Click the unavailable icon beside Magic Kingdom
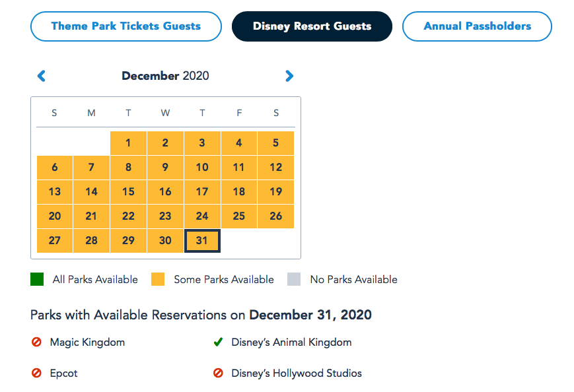The image size is (574, 392). (x=37, y=343)
